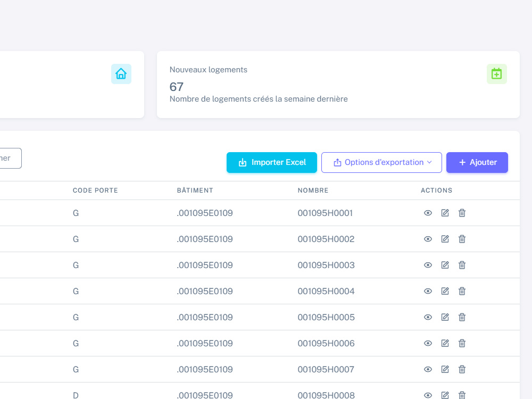532x399 pixels.
Task: Sort by BÂTIMENT column header
Action: (195, 190)
